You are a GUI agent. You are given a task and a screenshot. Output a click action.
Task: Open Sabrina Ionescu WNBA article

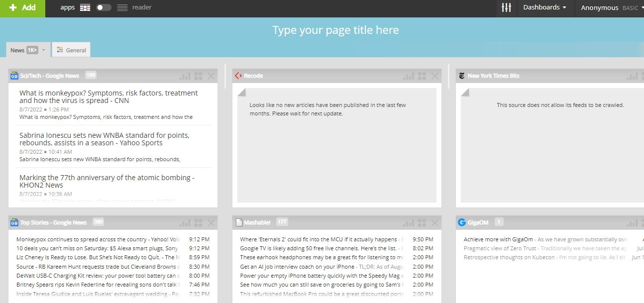(x=105, y=139)
